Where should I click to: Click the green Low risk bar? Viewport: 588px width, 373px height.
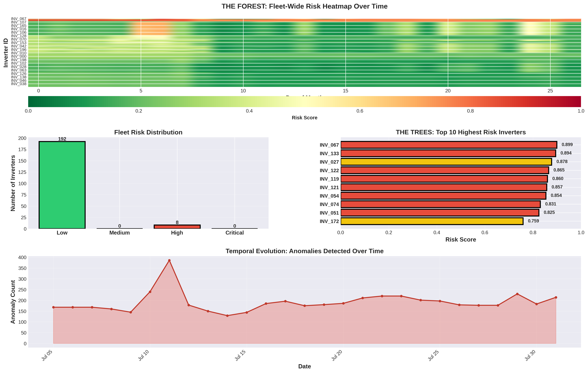point(62,185)
